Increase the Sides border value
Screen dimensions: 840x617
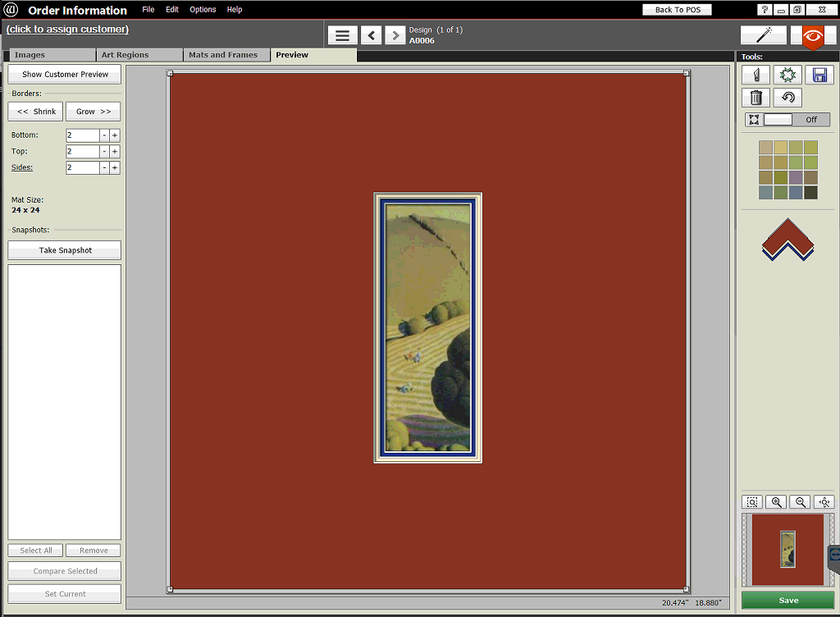tap(115, 167)
